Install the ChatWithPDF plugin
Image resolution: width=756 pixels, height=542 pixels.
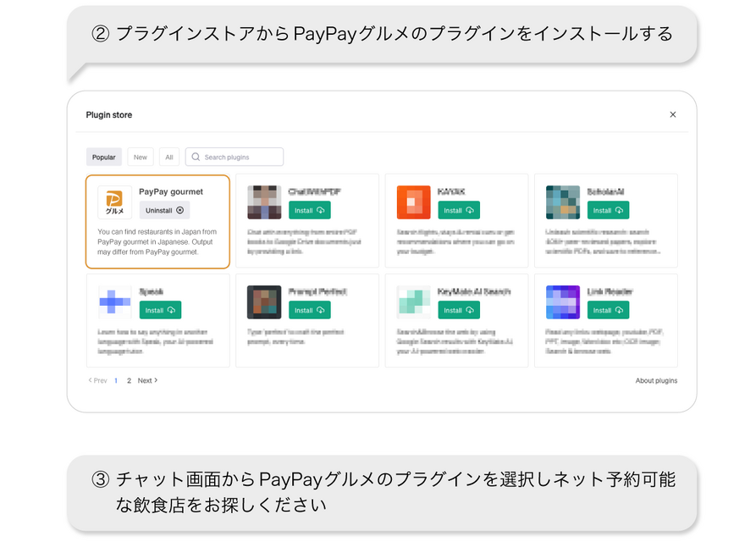coord(309,210)
